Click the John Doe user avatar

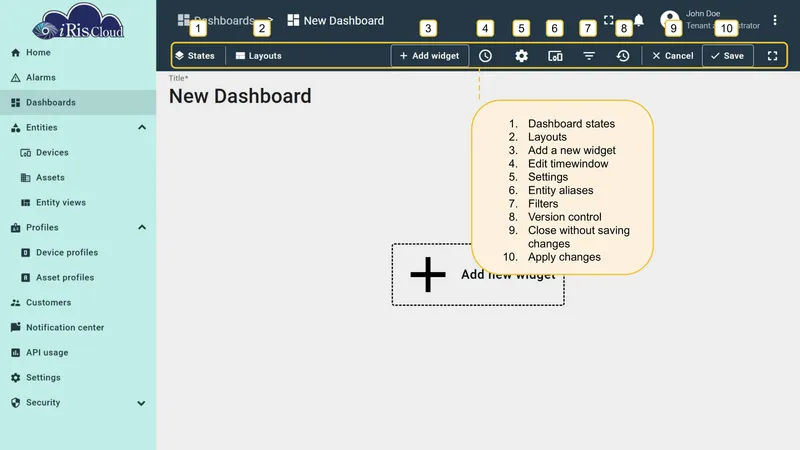tap(669, 19)
